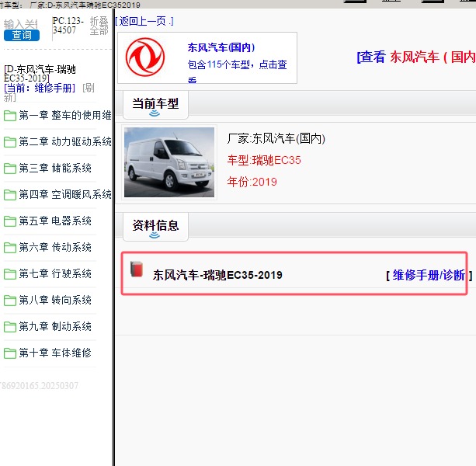Click 包含115个车型，点击查看 link
476x466 pixels.
pos(237,71)
